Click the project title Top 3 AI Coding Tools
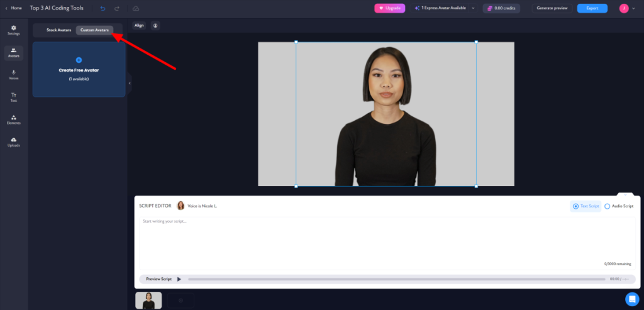This screenshot has width=644, height=310. coord(57,8)
